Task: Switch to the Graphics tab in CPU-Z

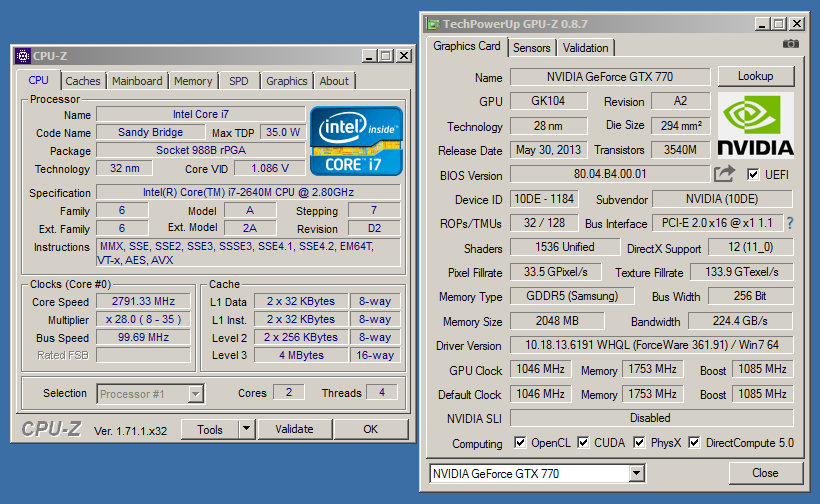Action: (x=287, y=81)
